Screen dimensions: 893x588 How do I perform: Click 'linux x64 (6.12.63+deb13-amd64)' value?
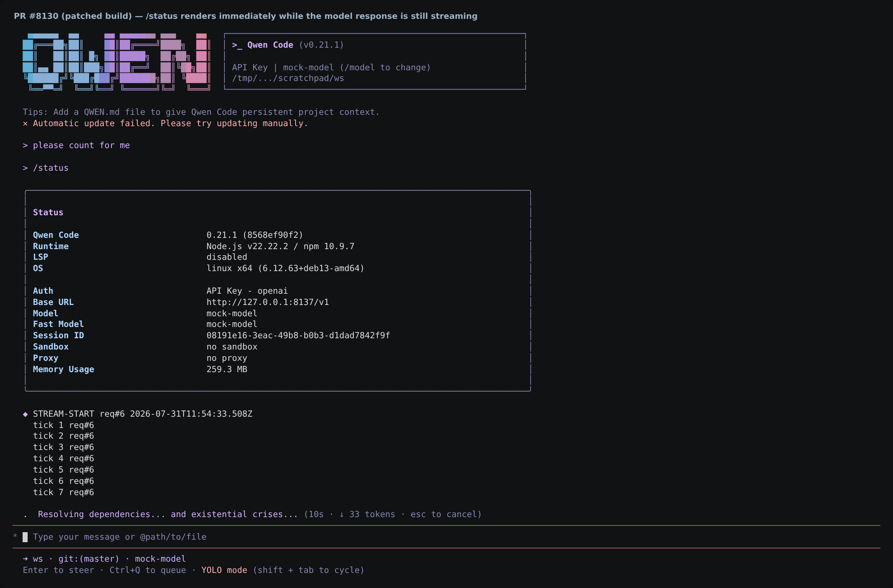tap(285, 269)
